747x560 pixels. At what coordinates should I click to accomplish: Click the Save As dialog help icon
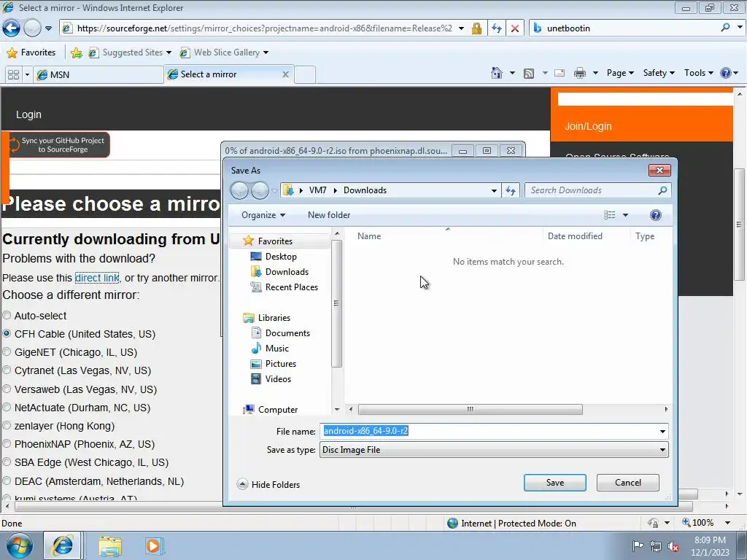pyautogui.click(x=656, y=215)
